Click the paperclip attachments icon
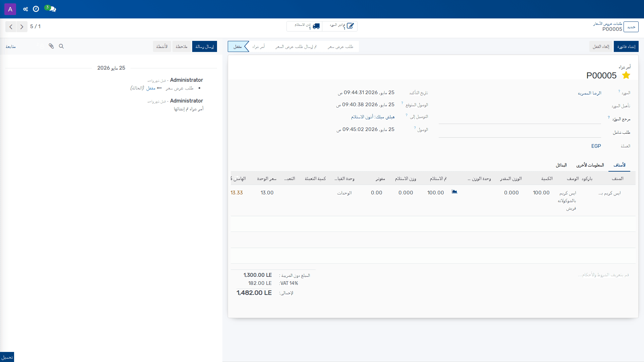 tap(51, 46)
